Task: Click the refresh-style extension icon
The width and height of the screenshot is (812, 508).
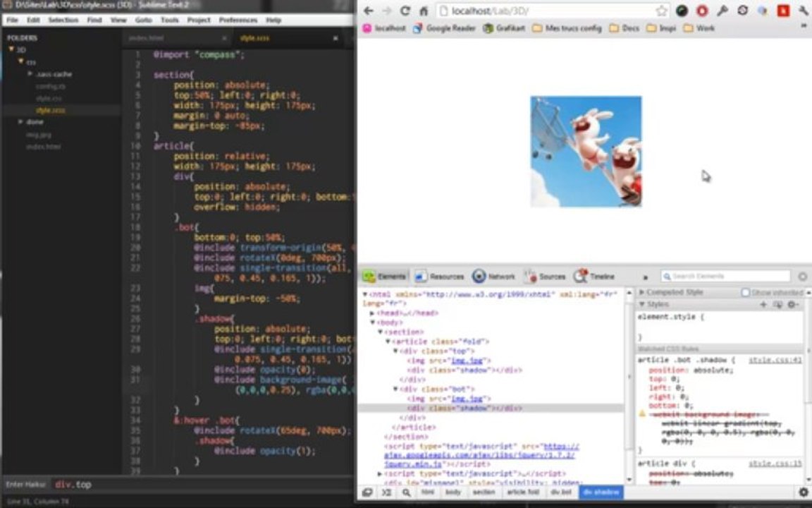Action: pyautogui.click(x=743, y=11)
